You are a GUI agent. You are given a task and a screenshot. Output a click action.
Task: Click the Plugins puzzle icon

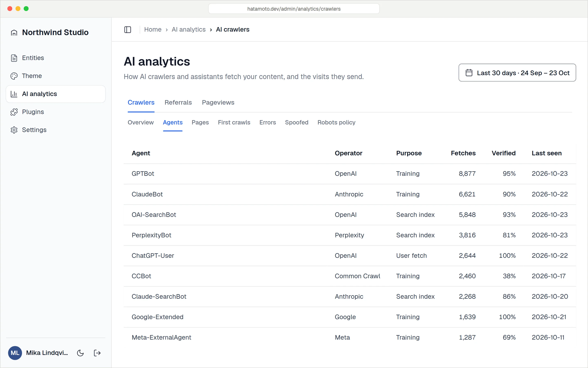[14, 112]
